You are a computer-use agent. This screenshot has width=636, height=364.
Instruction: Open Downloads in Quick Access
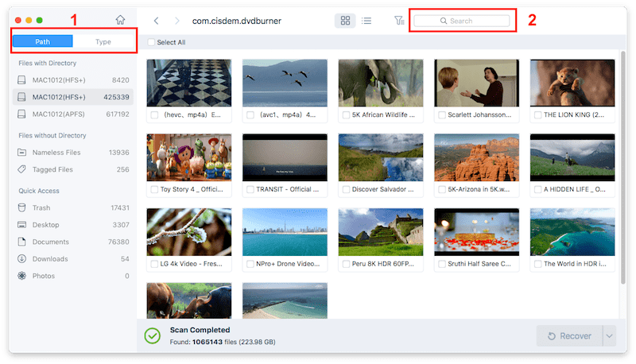[x=50, y=258]
